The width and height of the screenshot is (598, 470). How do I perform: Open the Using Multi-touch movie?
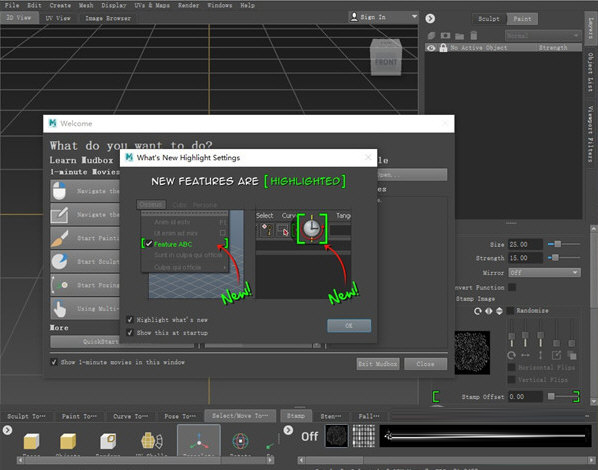coord(85,308)
